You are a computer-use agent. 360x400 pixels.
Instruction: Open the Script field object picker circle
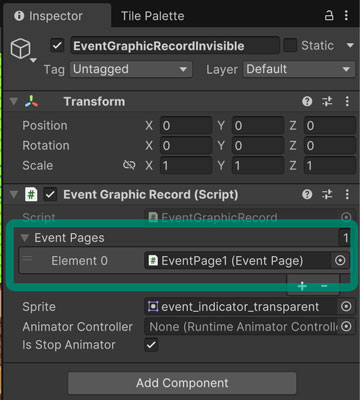click(346, 217)
